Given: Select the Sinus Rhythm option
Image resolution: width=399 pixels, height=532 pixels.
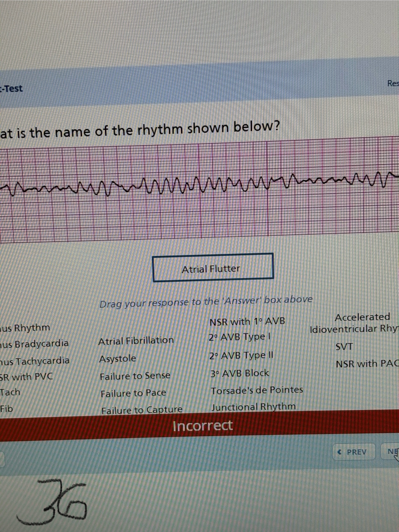Looking at the screenshot, I should point(25,328).
